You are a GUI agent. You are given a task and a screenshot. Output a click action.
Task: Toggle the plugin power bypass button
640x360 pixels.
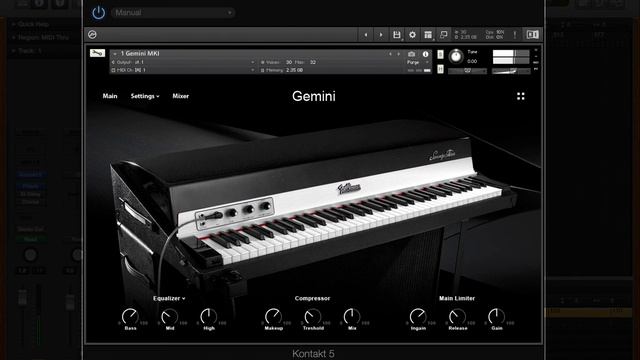98,13
